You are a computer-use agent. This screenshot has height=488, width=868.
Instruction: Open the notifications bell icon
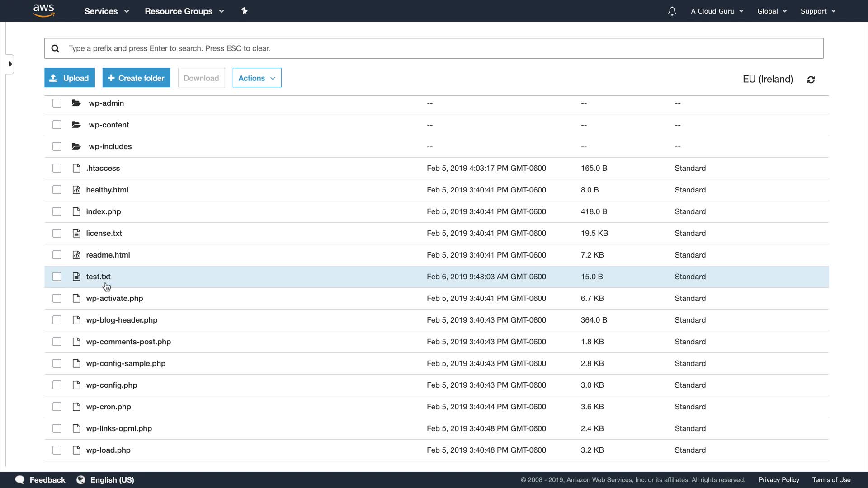coord(672,11)
